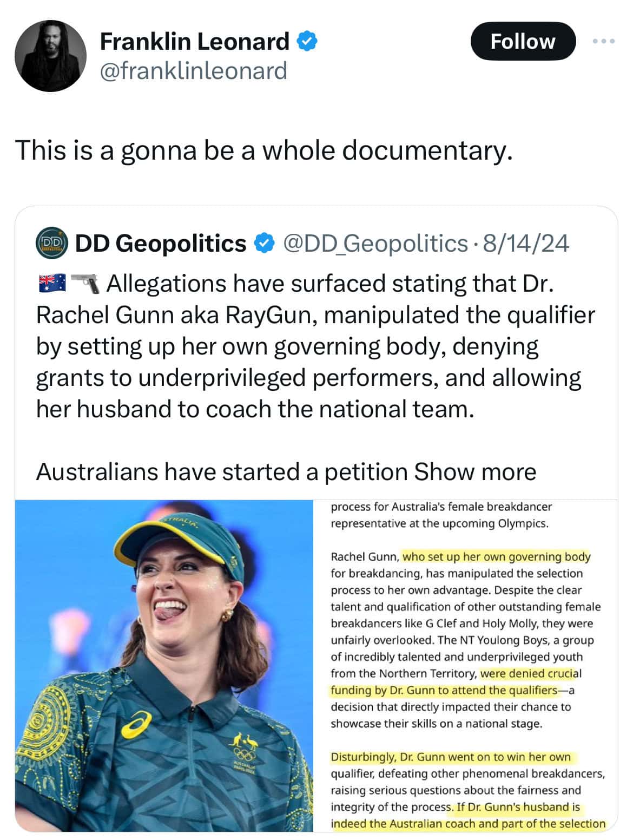Click the pistol emoji in quoted post

pos(85,283)
